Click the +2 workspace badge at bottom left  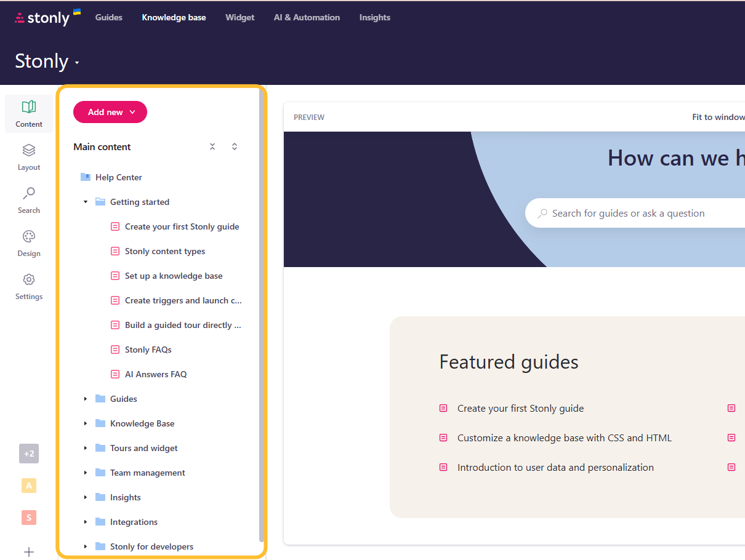(x=28, y=454)
